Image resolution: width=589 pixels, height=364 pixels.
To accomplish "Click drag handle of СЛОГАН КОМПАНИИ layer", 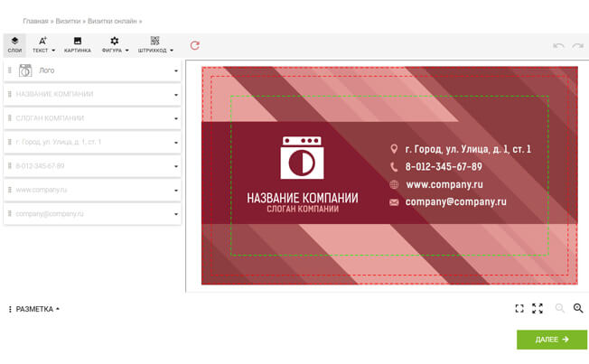I will 10,118.
